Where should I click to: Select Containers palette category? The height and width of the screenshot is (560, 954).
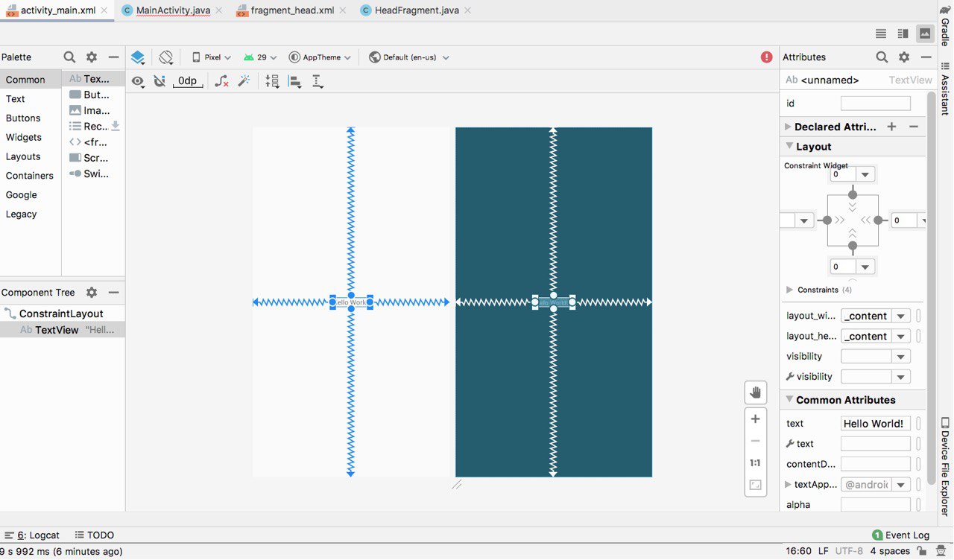(31, 176)
